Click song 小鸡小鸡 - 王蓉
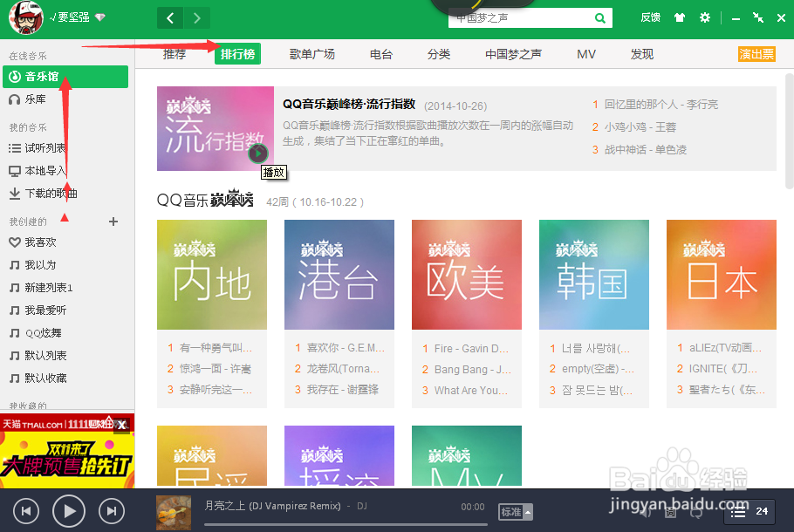Image resolution: width=794 pixels, height=532 pixels. pos(640,127)
